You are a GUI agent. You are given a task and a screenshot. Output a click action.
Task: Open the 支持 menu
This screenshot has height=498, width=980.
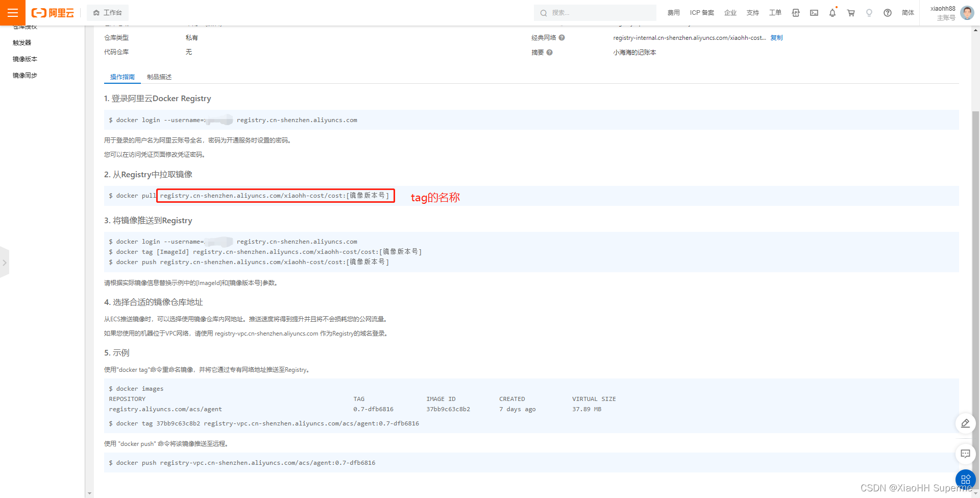753,13
